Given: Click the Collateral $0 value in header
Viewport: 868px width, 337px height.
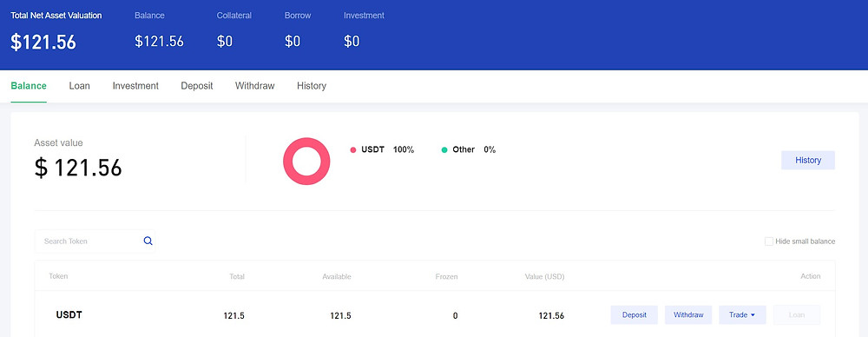Looking at the screenshot, I should point(225,42).
